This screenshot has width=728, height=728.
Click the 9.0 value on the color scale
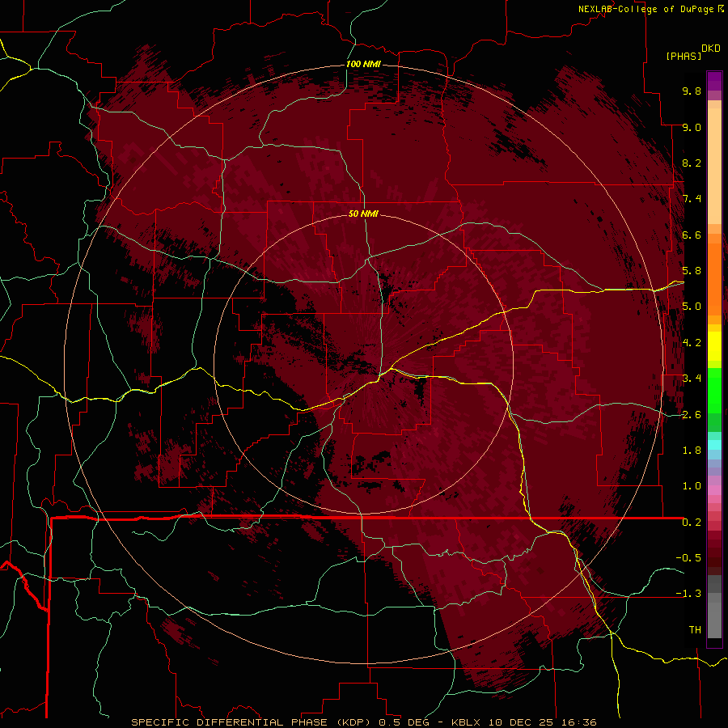pos(692,127)
